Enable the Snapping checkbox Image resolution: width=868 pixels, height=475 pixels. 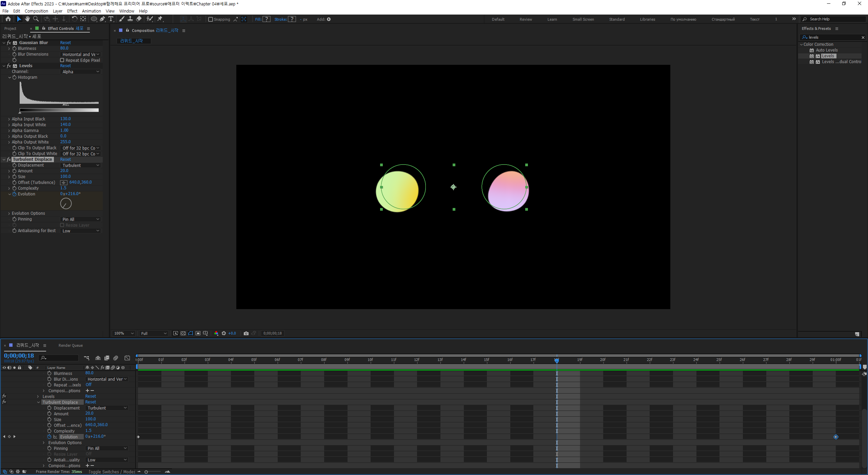click(x=211, y=19)
